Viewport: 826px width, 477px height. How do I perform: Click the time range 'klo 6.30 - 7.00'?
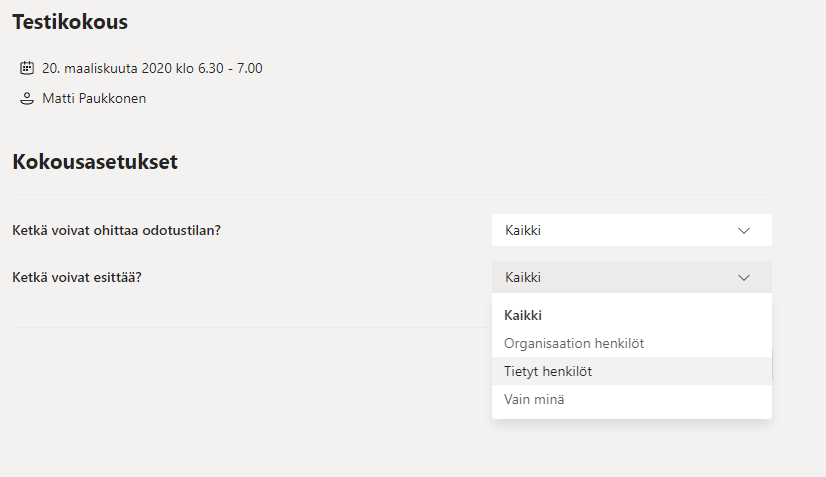point(221,68)
